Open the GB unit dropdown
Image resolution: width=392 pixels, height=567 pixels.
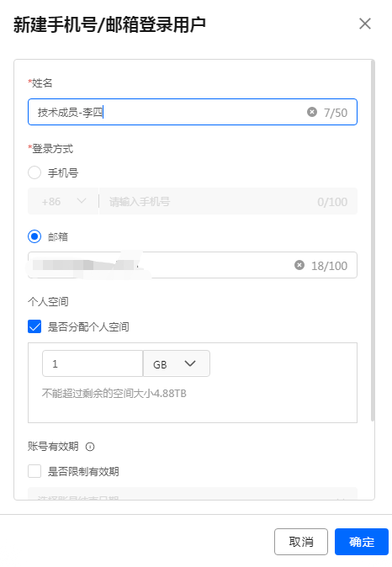[177, 363]
